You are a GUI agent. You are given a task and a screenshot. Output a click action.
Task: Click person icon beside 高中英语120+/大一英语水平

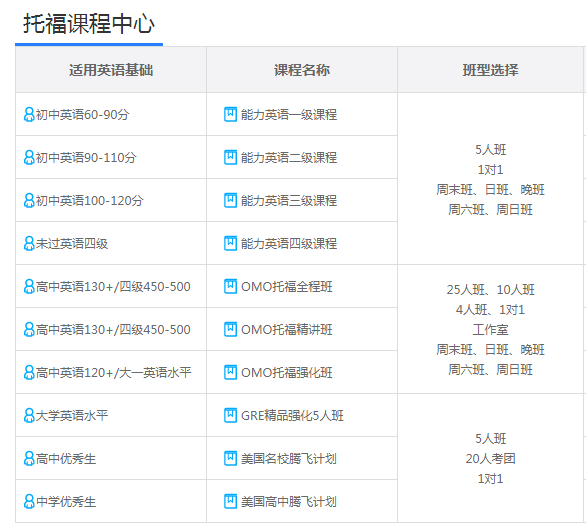[x=29, y=373]
